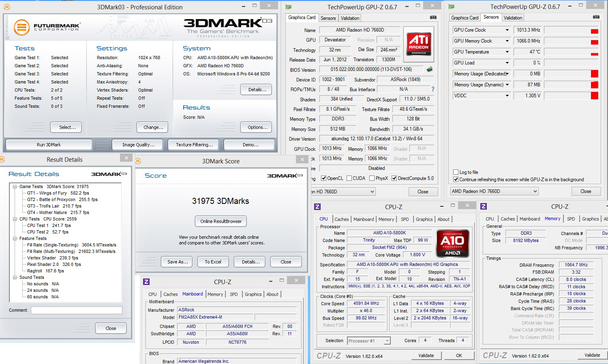
Task: Open the SPD tab in CPU-Z Mainboard window
Action: point(234,294)
